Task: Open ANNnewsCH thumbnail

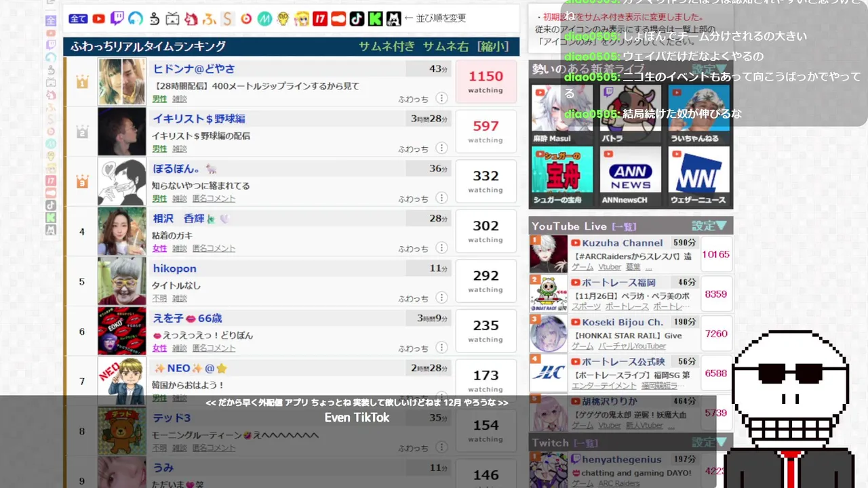Action: point(630,176)
